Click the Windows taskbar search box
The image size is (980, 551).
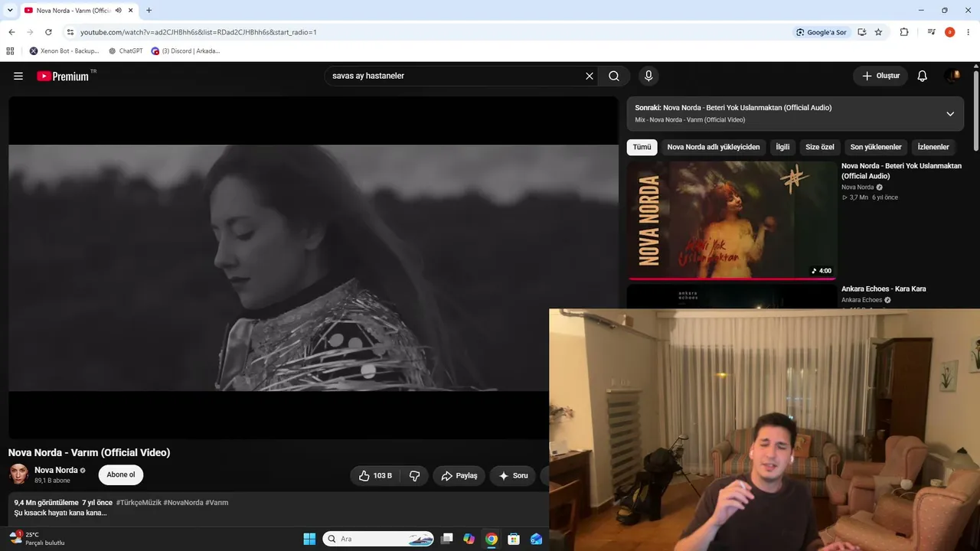[x=378, y=539]
